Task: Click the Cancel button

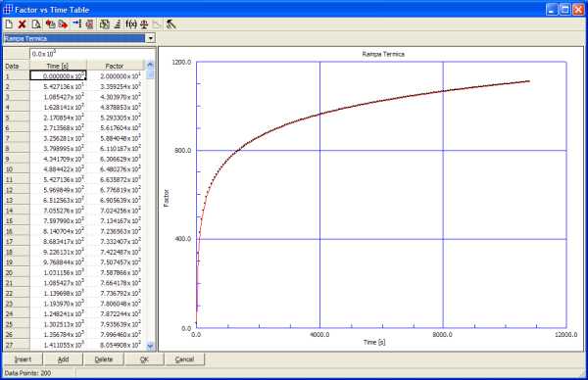Action: pyautogui.click(x=184, y=359)
